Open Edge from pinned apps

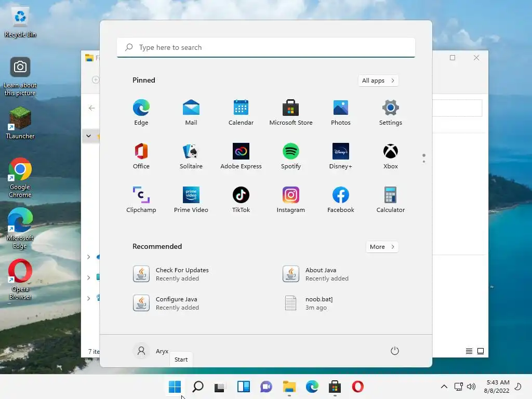(141, 113)
